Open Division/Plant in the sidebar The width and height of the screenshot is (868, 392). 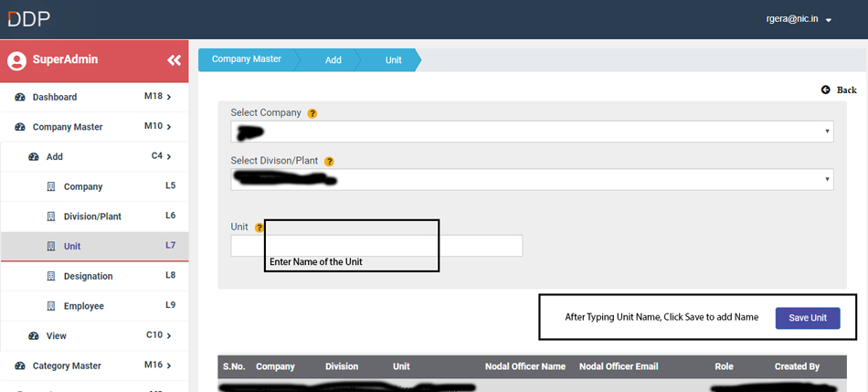[92, 217]
